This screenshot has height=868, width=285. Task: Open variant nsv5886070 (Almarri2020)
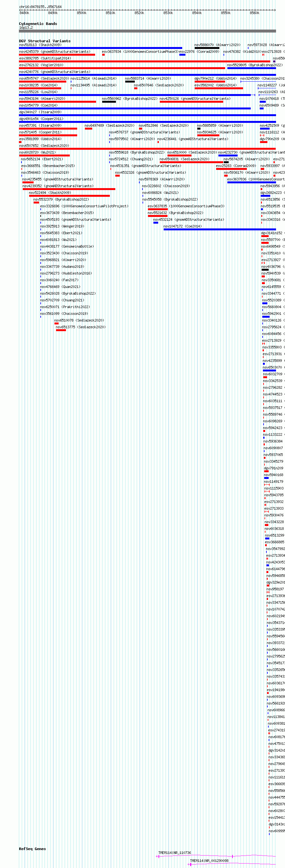(217, 45)
